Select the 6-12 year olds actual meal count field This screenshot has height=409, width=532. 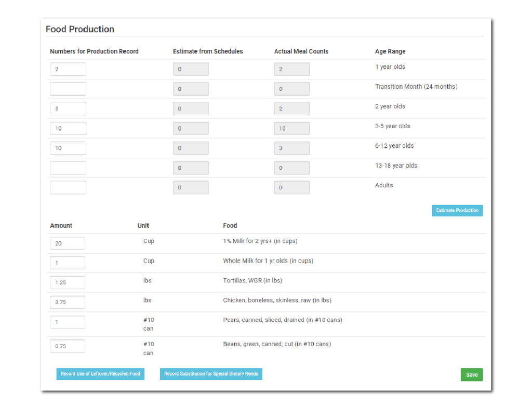[291, 148]
